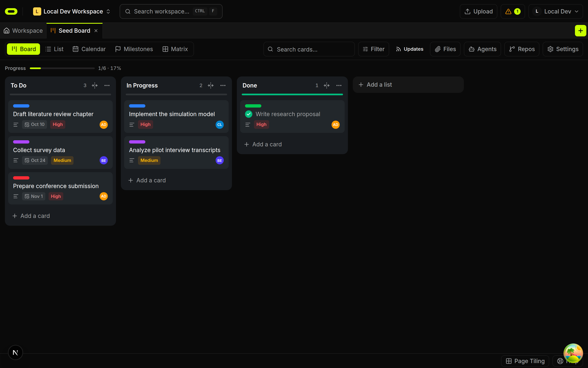Focus the Search cards field

tap(309, 49)
